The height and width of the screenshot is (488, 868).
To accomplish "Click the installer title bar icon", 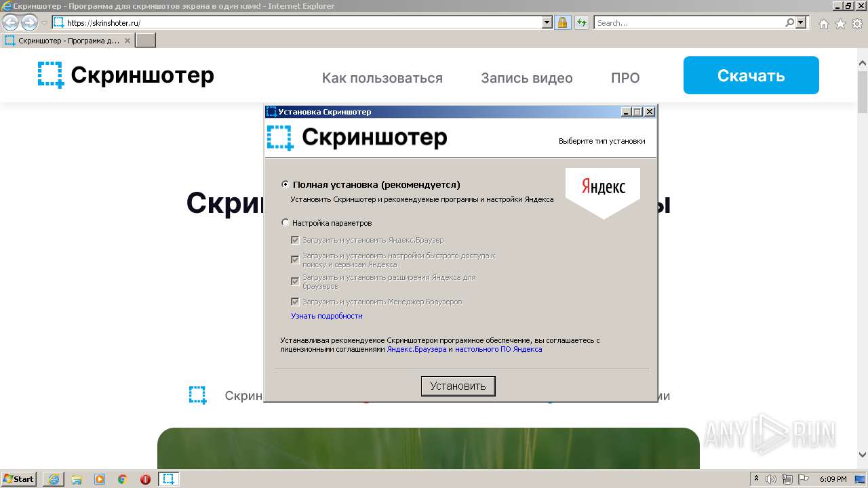I will point(271,112).
